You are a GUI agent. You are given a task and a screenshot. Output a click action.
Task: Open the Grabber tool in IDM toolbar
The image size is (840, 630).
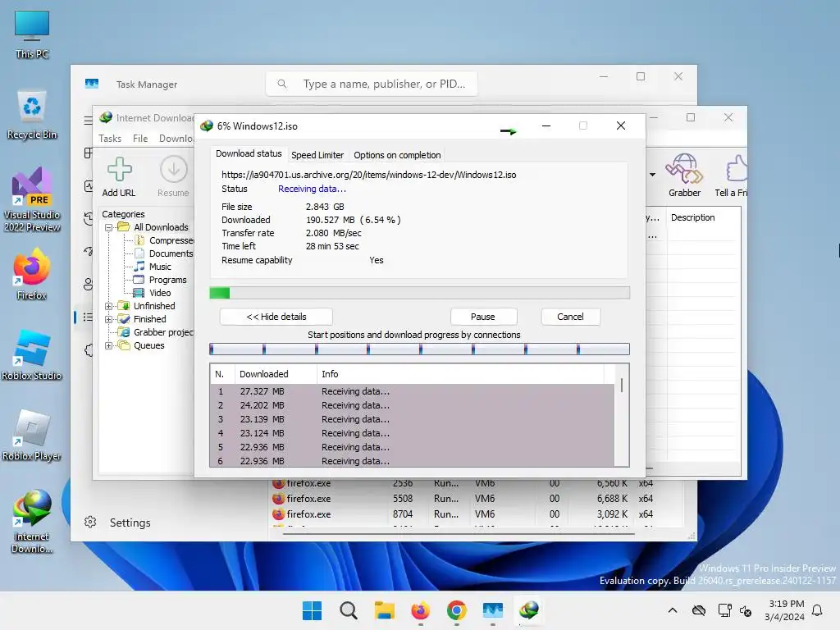tap(684, 176)
